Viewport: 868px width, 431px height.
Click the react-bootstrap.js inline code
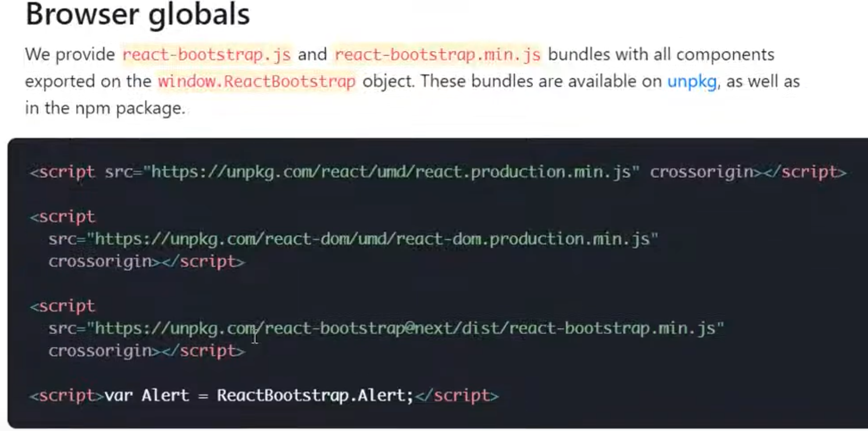coord(206,55)
